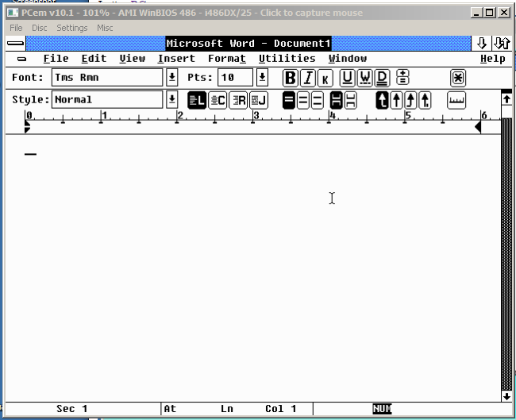Open Word's Utilities menu
This screenshot has height=420, width=516.
[287, 59]
